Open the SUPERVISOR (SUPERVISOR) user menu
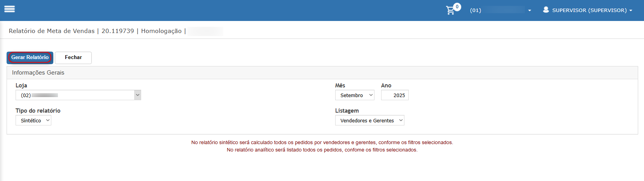The height and width of the screenshot is (181, 644). click(589, 10)
